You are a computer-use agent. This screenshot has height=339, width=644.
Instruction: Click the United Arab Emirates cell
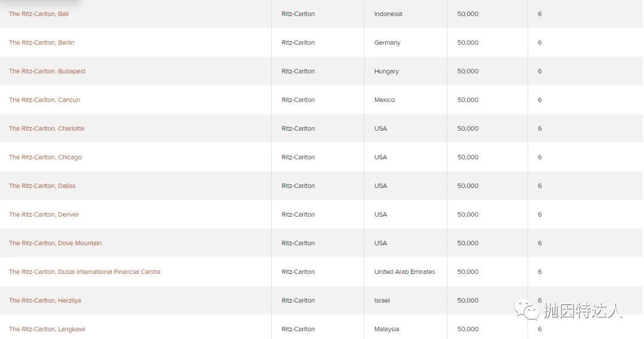click(x=404, y=272)
